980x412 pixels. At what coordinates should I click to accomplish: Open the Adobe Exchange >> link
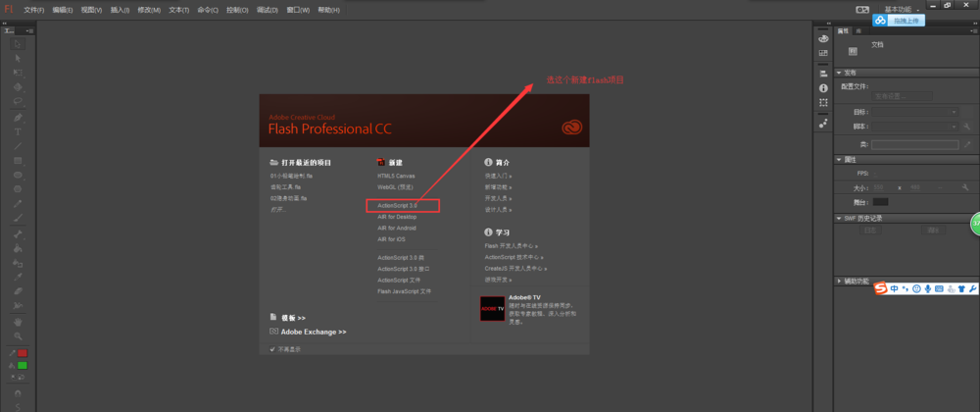click(314, 332)
